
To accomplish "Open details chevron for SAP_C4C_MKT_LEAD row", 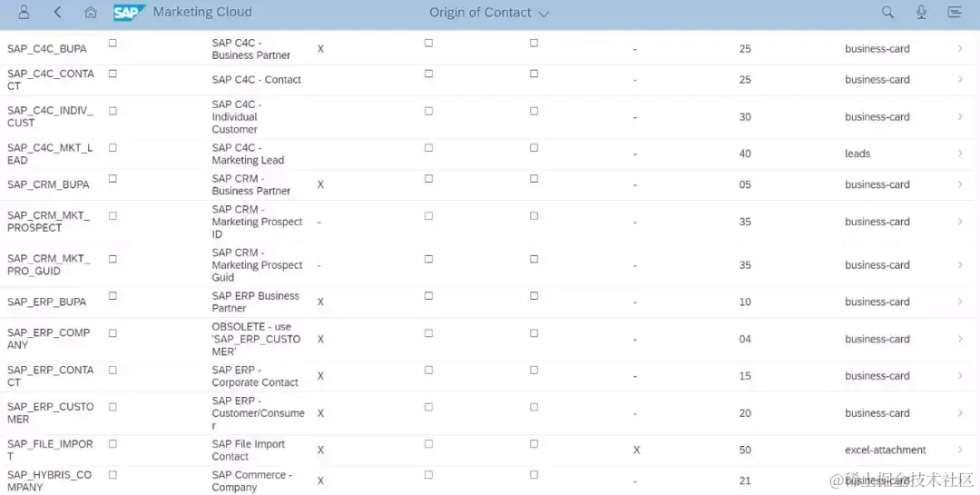I will tap(960, 153).
